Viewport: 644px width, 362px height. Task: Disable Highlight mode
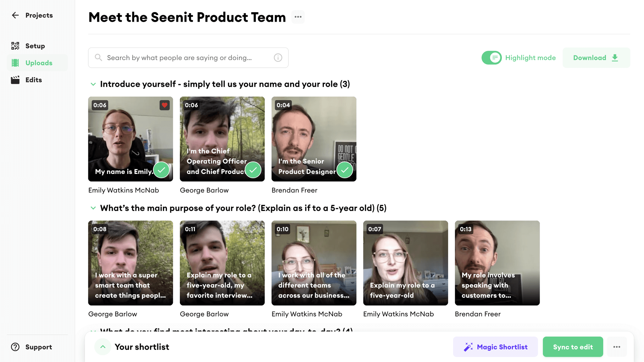point(491,58)
